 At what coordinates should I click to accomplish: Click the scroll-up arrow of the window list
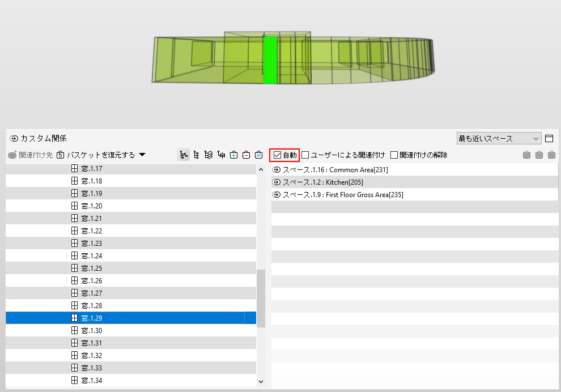coord(261,169)
